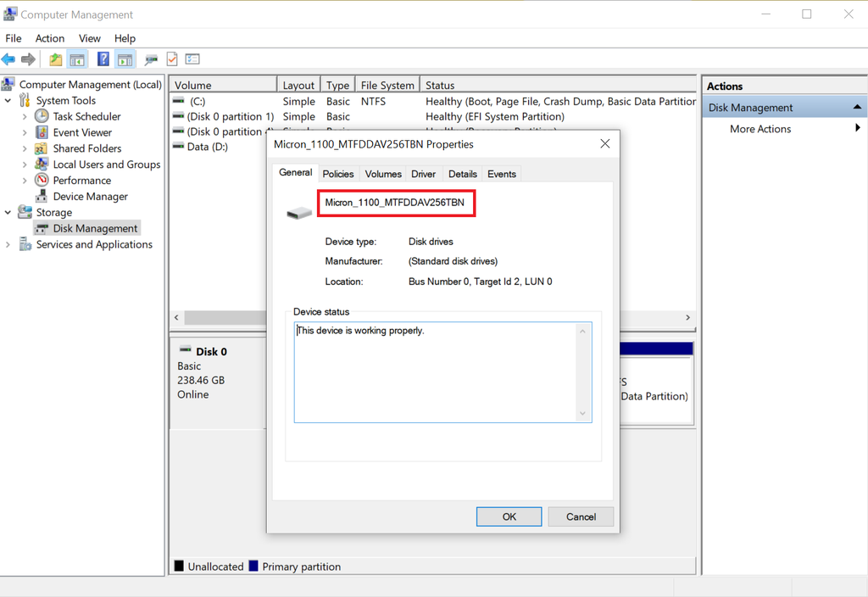Click the Layout column header
The image size is (868, 597).
pyautogui.click(x=298, y=85)
